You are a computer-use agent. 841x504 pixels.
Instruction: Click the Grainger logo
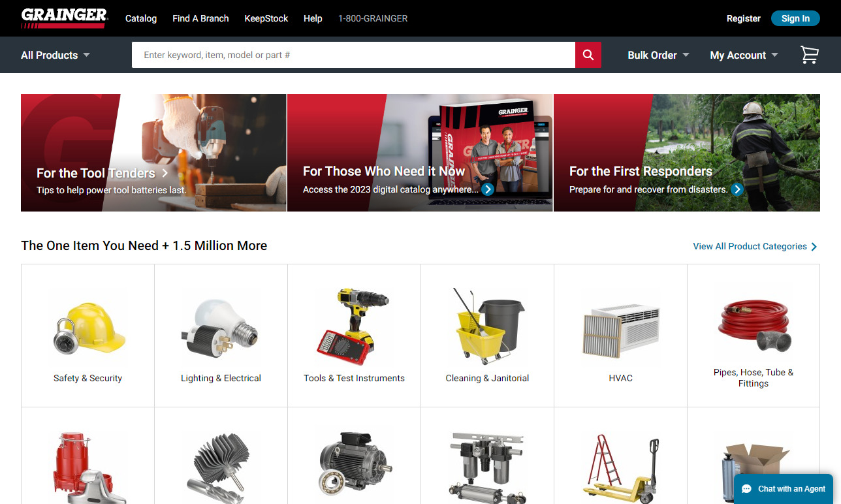pyautogui.click(x=64, y=18)
